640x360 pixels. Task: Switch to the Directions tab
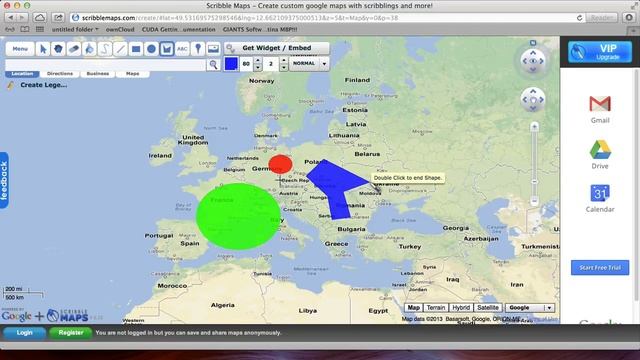tap(60, 74)
